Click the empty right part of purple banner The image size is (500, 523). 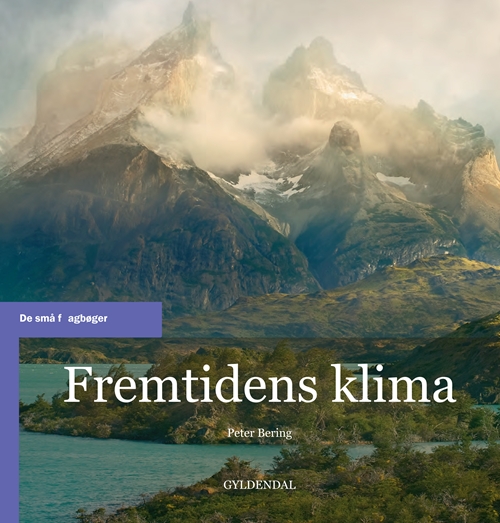135,319
